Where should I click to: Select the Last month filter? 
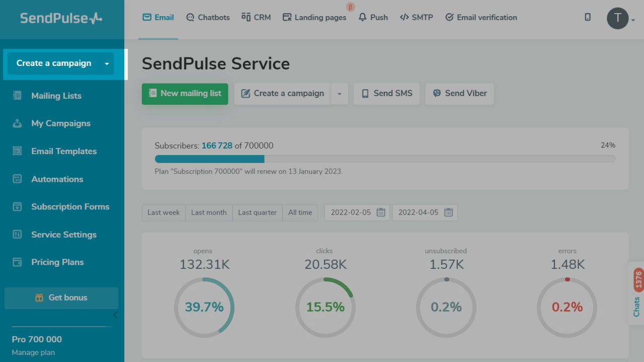[x=209, y=212]
